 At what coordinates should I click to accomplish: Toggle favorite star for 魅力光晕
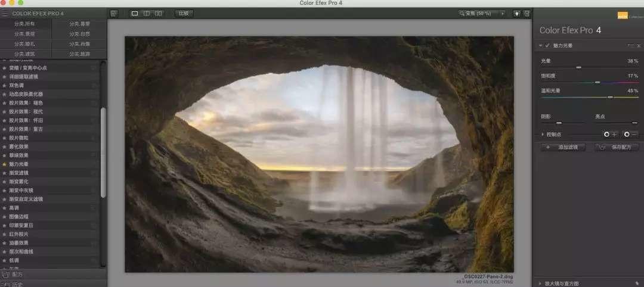click(x=5, y=164)
